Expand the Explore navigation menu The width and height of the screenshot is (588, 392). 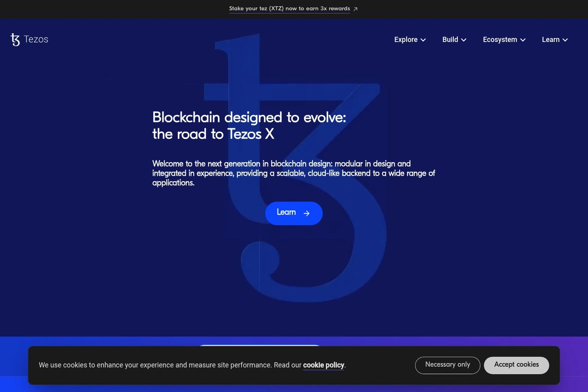coord(410,40)
